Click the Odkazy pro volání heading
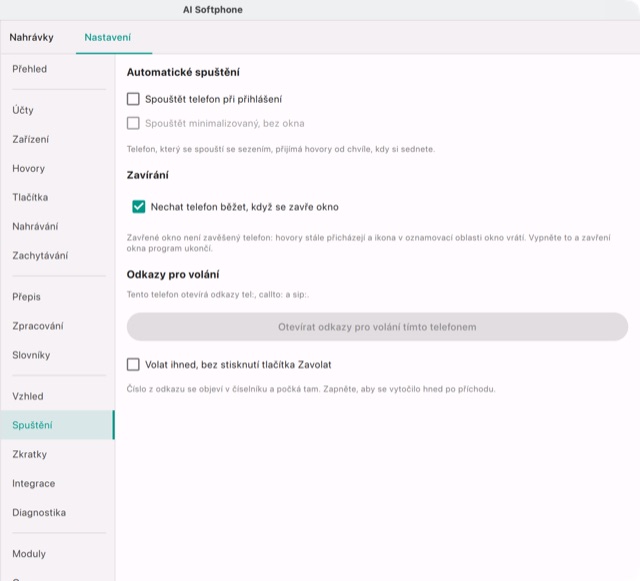This screenshot has height=581, width=640. point(173,274)
